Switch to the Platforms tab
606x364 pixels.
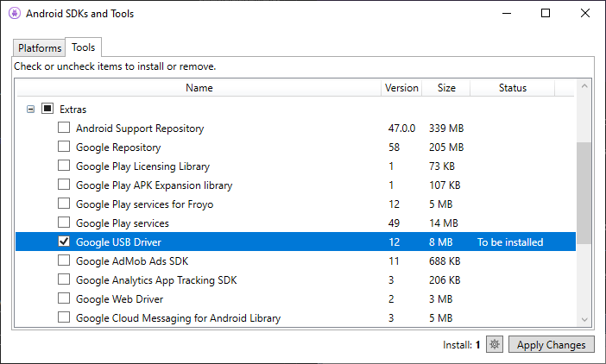tap(40, 48)
